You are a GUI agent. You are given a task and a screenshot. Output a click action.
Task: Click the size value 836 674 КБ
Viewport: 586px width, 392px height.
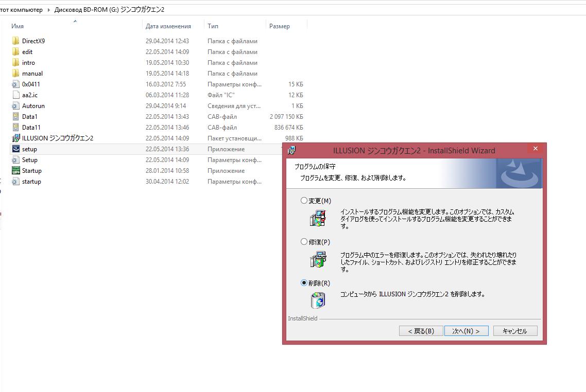click(x=288, y=127)
